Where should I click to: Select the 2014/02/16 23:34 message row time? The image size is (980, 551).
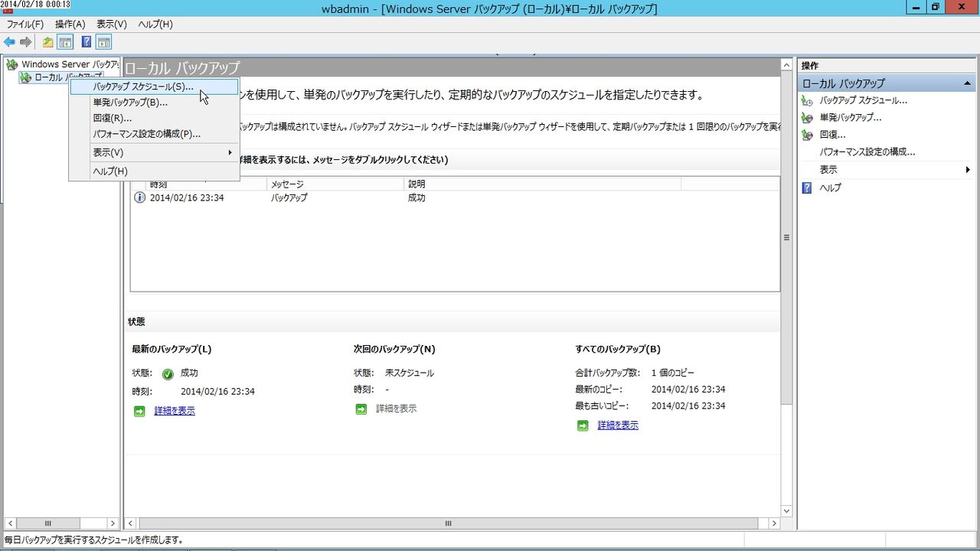coord(187,197)
